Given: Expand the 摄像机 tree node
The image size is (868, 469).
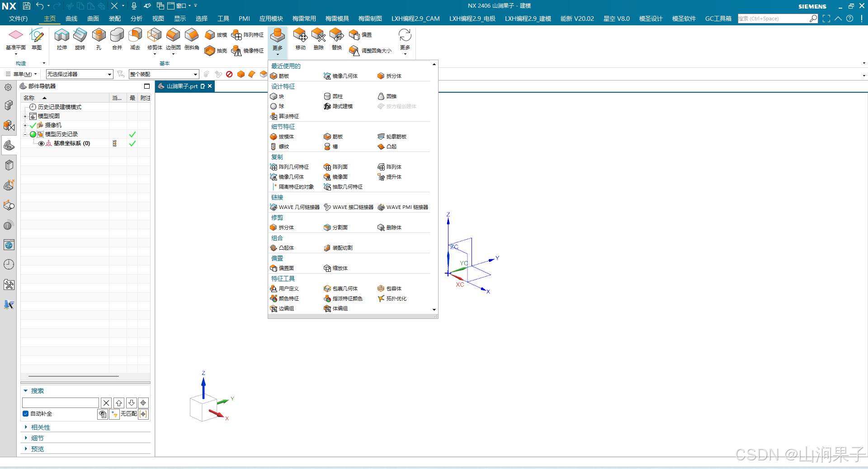Looking at the screenshot, I should point(25,125).
